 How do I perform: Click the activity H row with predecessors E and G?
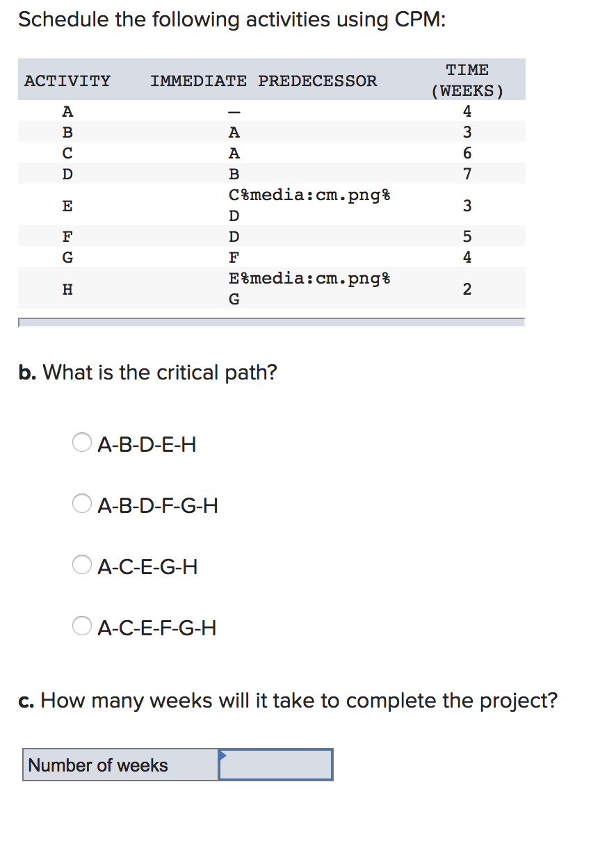click(209, 288)
